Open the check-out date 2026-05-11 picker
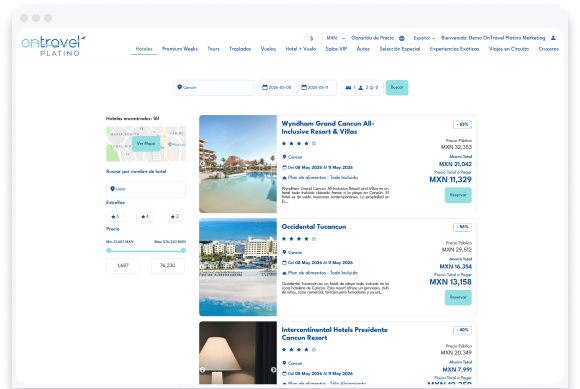The width and height of the screenshot is (580, 389). coord(317,88)
